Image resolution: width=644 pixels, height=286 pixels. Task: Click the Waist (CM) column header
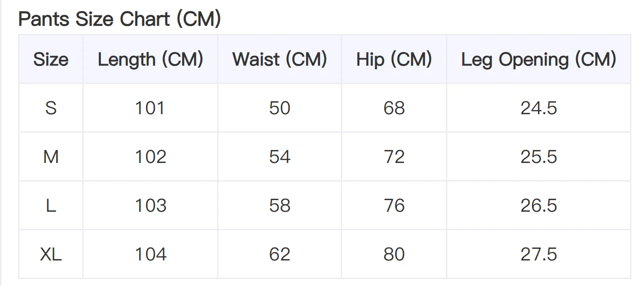tap(279, 59)
